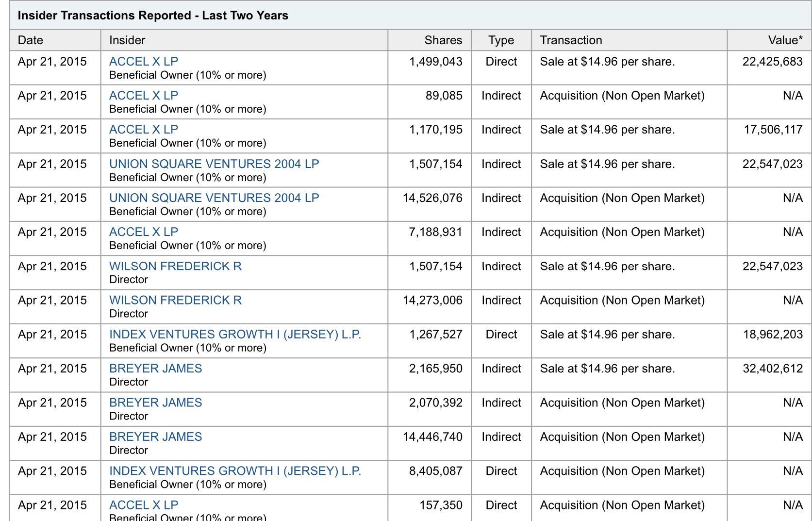
Task: Select N/A value in 14,526,076 row
Action: pyautogui.click(x=793, y=198)
